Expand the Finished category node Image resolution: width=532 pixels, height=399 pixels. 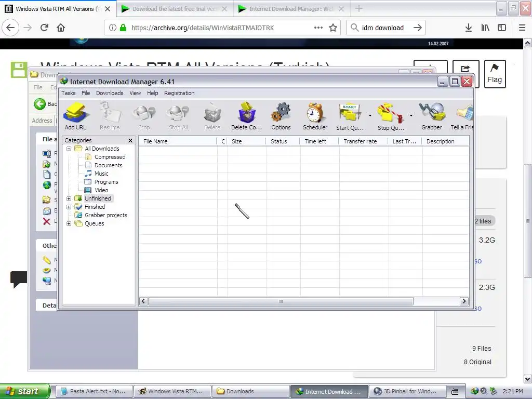(69, 207)
